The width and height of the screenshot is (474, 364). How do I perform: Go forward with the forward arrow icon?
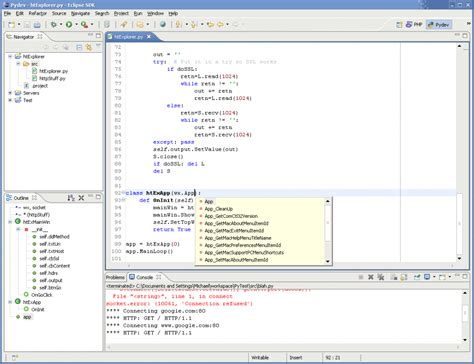click(235, 25)
